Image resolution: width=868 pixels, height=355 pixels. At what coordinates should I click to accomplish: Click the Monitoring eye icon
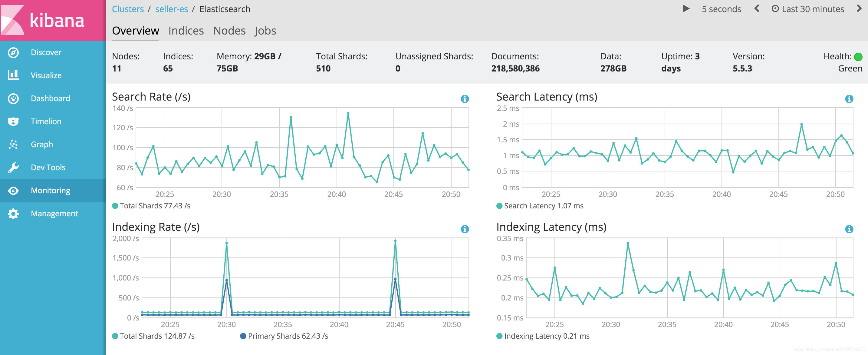pos(13,191)
